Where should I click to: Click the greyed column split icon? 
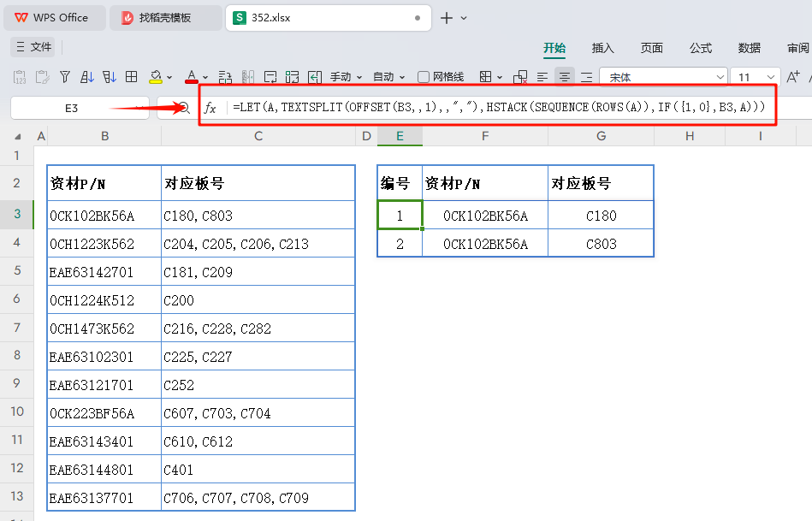tap(247, 77)
